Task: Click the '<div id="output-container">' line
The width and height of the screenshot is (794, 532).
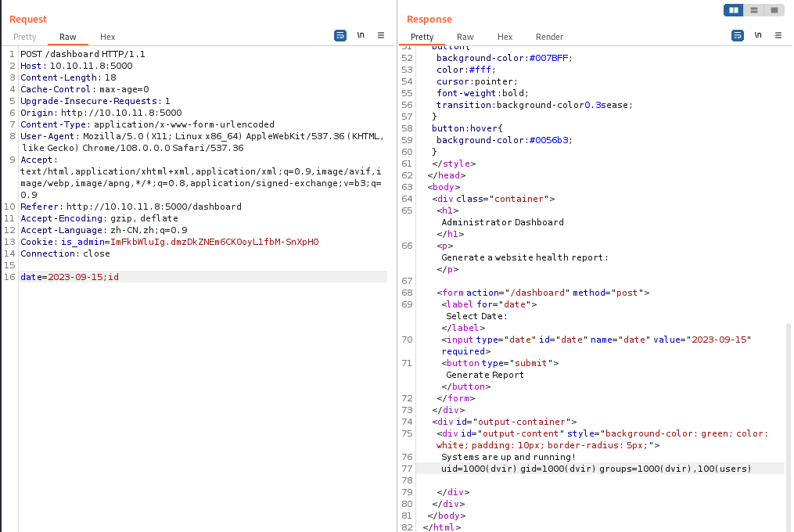Action: tap(505, 422)
